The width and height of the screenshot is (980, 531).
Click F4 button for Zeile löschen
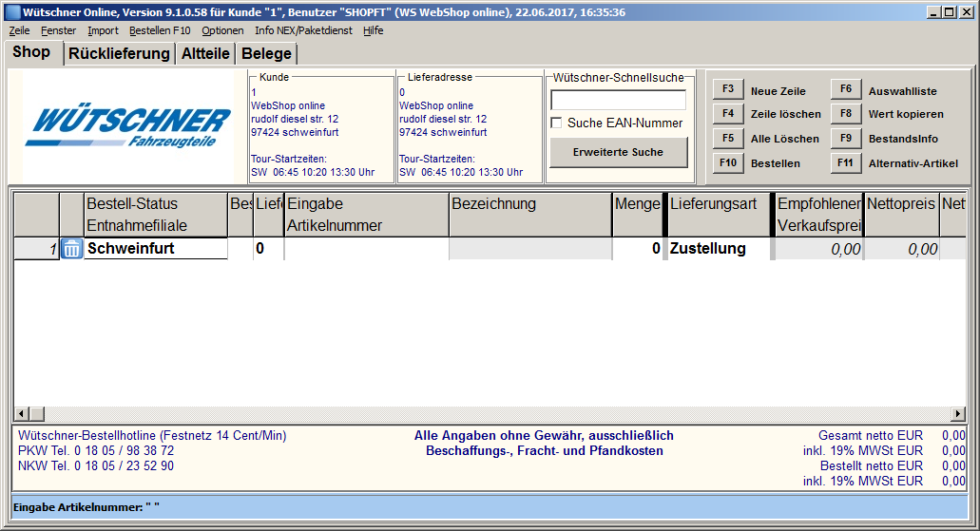(x=728, y=114)
